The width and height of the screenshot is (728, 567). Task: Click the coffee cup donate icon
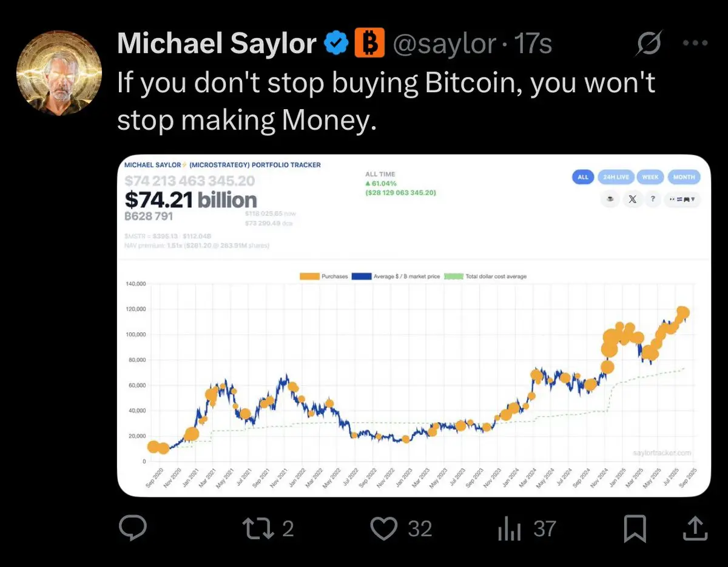click(610, 200)
